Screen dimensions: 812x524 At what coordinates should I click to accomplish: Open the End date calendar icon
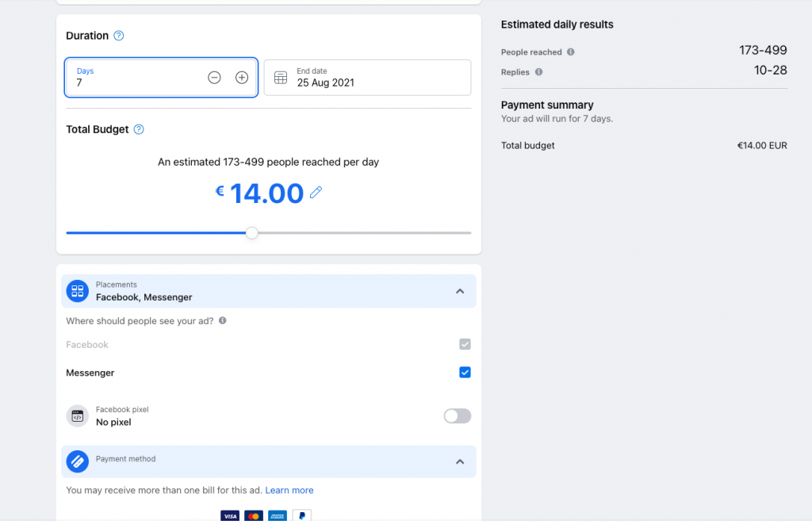281,78
